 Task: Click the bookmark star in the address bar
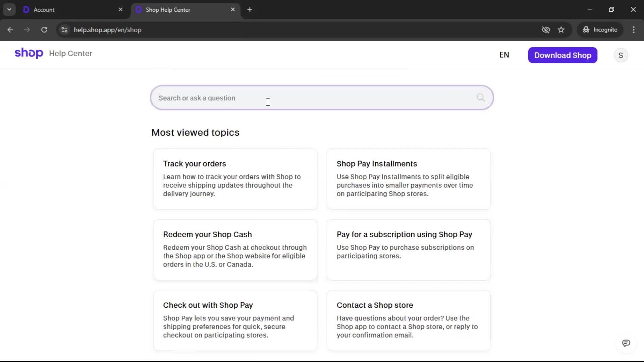(561, 29)
